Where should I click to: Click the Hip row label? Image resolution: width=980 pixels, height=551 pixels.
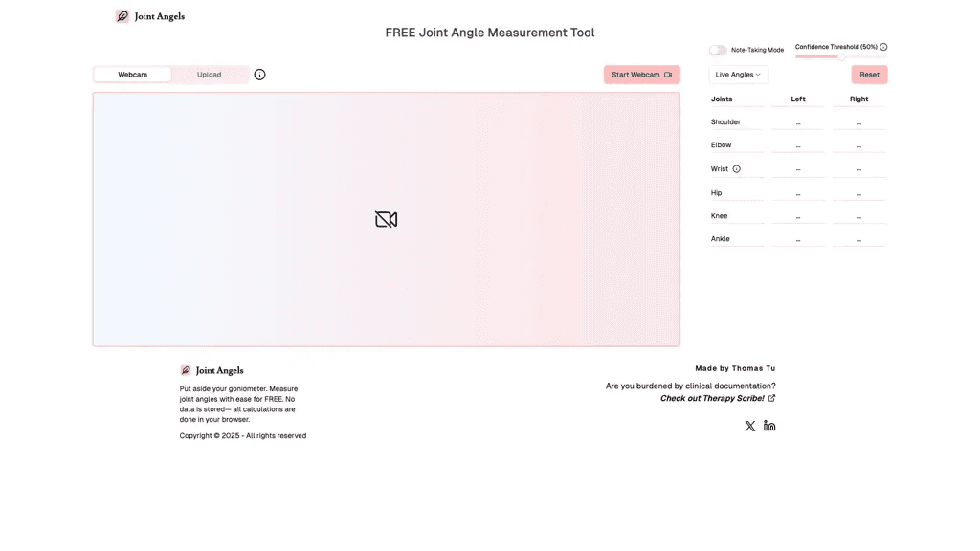click(716, 193)
